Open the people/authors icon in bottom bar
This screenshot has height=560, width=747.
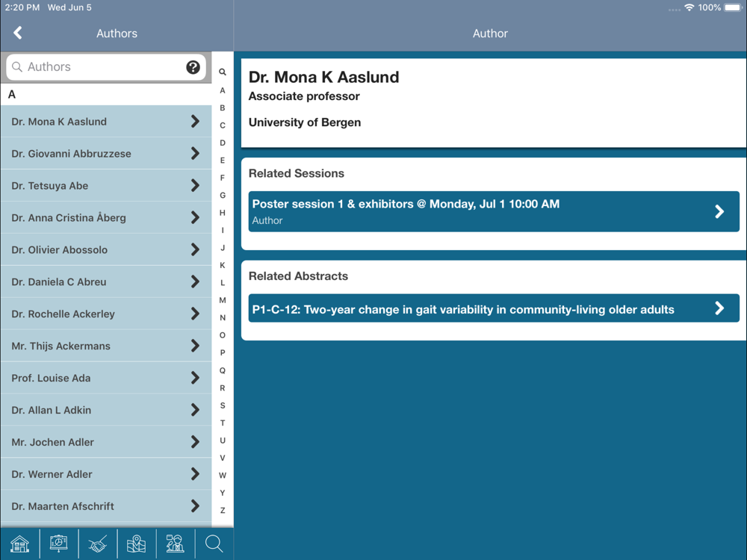pyautogui.click(x=175, y=544)
